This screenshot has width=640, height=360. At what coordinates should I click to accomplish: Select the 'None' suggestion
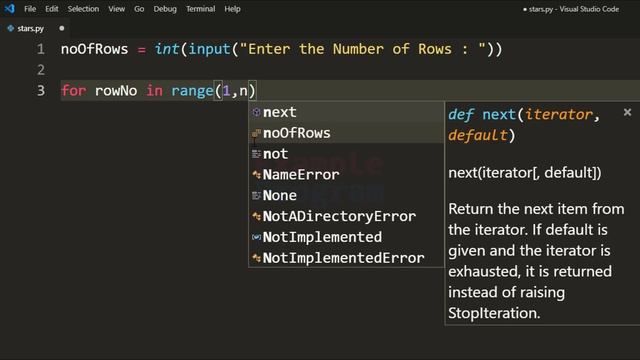tap(346, 195)
